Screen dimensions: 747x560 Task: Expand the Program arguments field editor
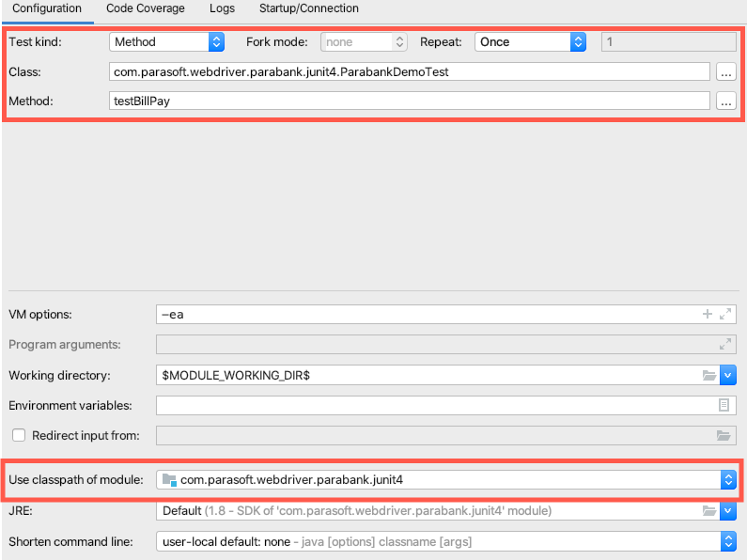[725, 344]
